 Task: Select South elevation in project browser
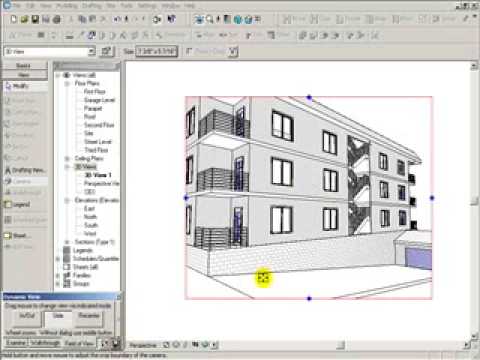click(91, 225)
